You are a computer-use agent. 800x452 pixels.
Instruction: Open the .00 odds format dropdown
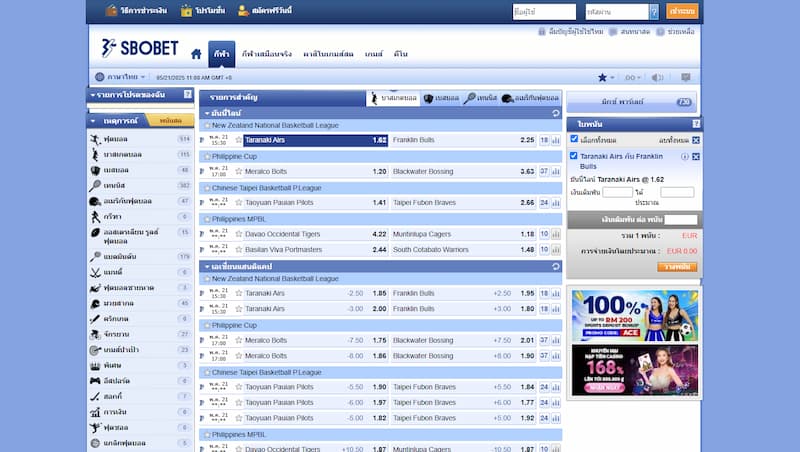633,78
